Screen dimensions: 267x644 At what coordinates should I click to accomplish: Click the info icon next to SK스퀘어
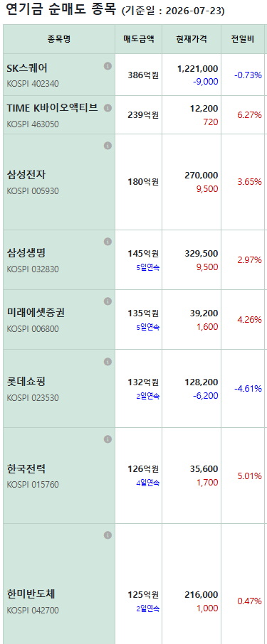pyautogui.click(x=108, y=65)
